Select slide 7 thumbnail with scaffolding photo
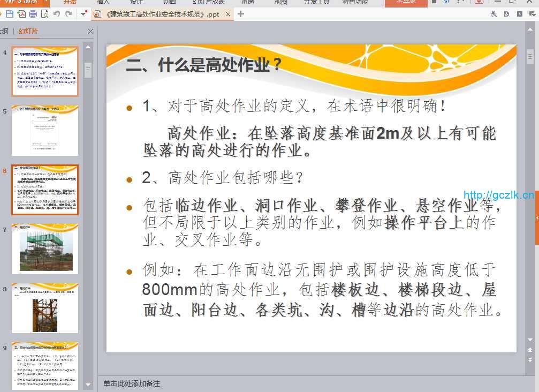Screen dimensions: 539x392 [45, 248]
